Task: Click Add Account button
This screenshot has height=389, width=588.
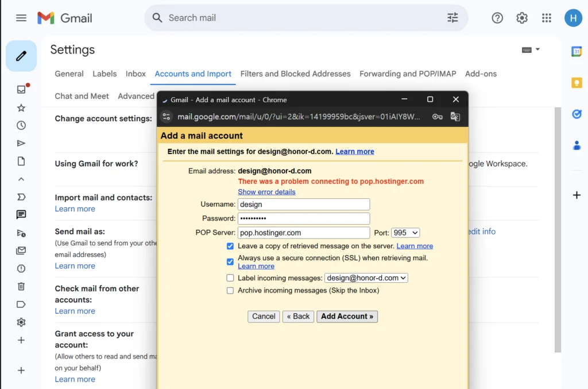Action: [x=347, y=316]
